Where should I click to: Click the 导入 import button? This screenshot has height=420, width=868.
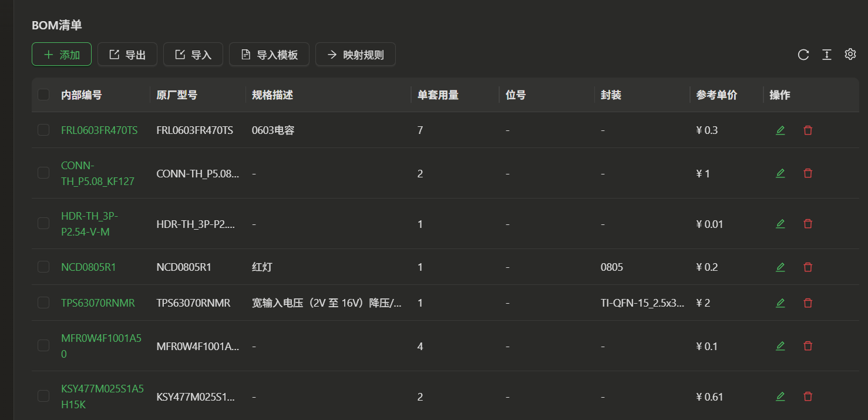coord(193,55)
